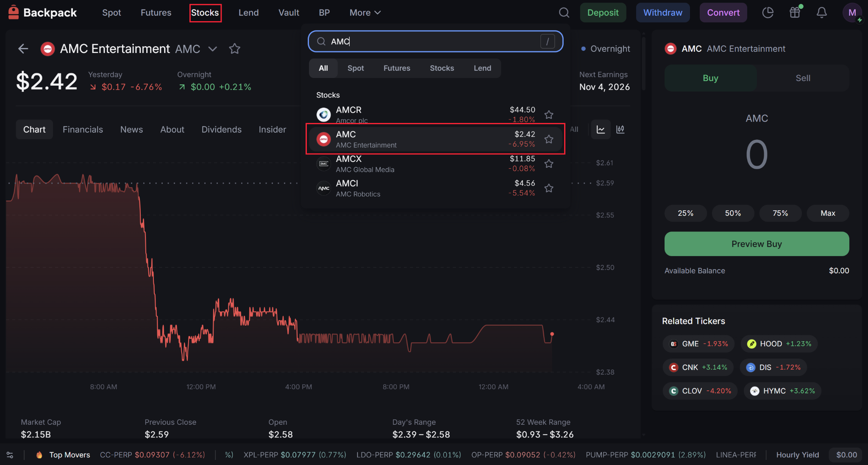
Task: Click the AMCX logo icon
Action: click(x=324, y=164)
